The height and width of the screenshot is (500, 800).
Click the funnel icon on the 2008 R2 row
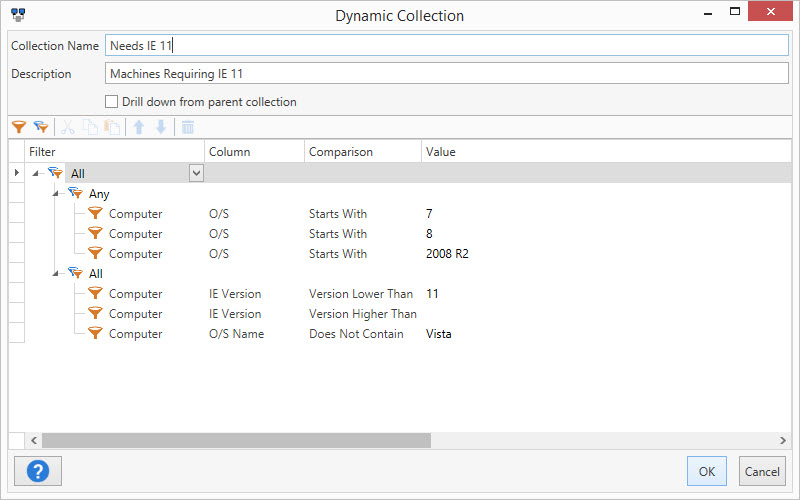(95, 253)
